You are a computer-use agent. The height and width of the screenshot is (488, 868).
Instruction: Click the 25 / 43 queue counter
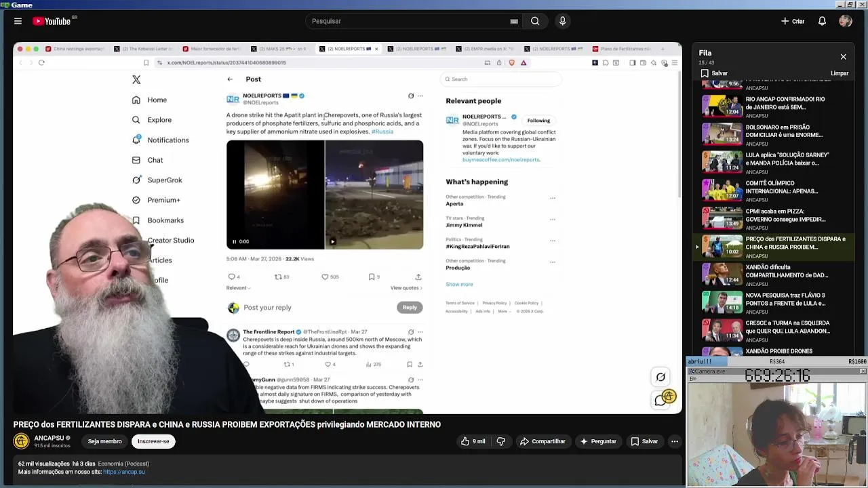point(706,63)
